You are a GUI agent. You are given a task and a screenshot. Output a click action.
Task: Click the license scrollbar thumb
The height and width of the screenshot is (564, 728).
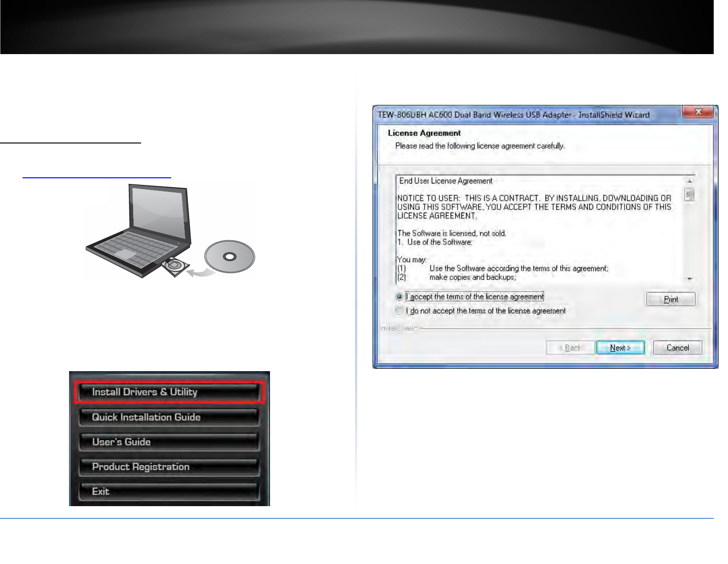coord(689,194)
